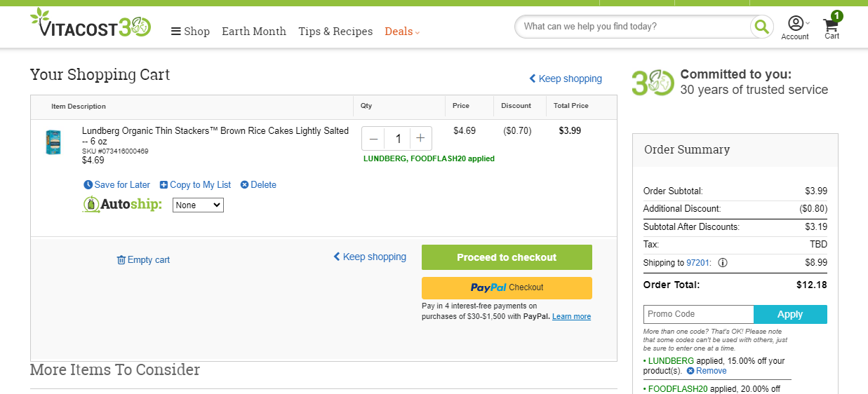The image size is (868, 394).
Task: Increase quantity with the plus button
Action: coord(420,139)
